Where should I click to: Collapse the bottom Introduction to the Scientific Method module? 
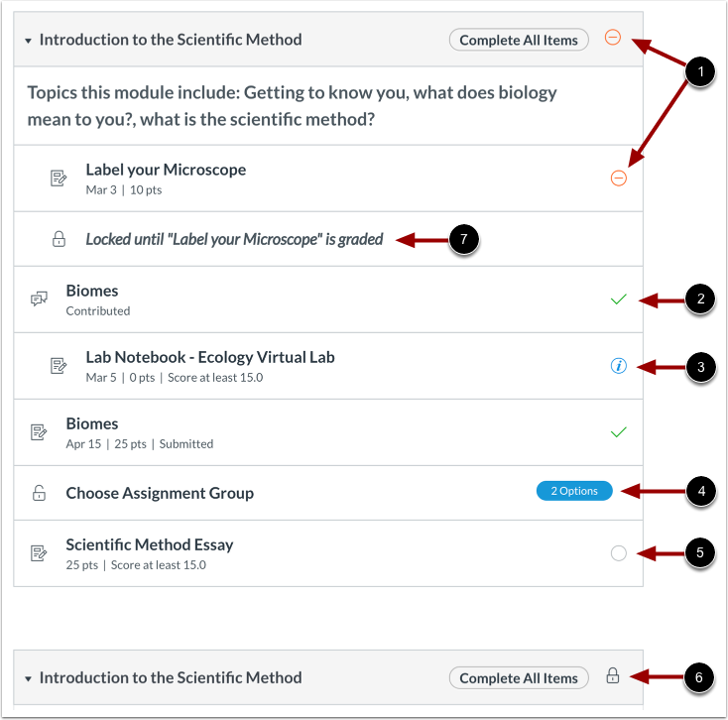coord(29,678)
